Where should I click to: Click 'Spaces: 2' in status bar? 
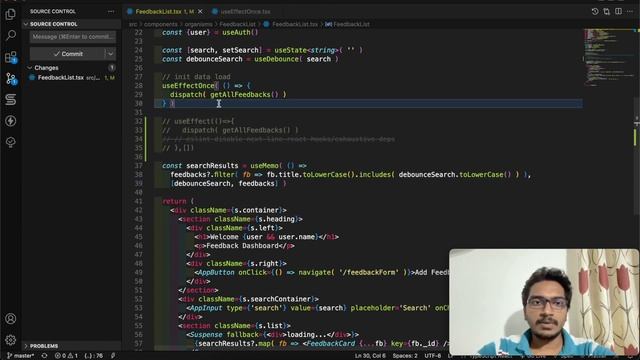405,356
